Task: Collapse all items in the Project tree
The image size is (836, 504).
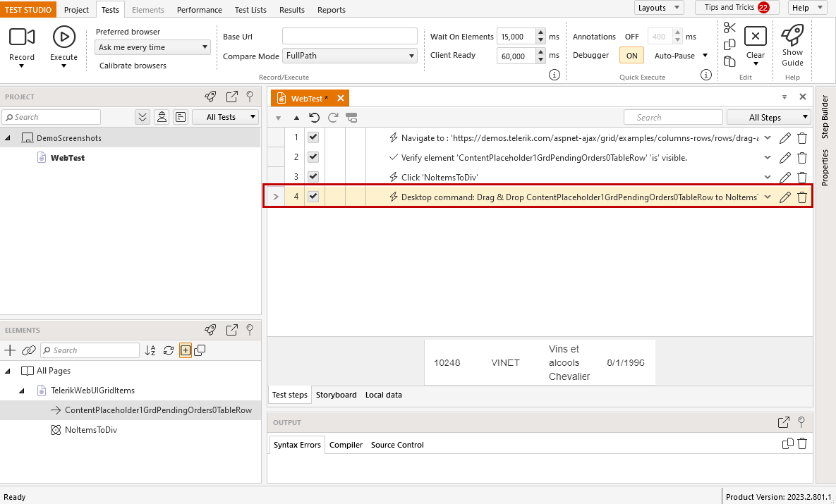Action: point(143,117)
